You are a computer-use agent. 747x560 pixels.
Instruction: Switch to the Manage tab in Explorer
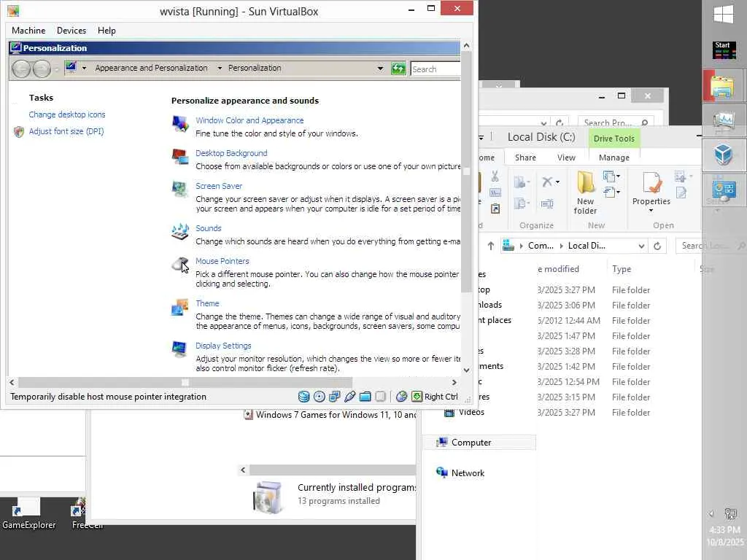tap(614, 157)
